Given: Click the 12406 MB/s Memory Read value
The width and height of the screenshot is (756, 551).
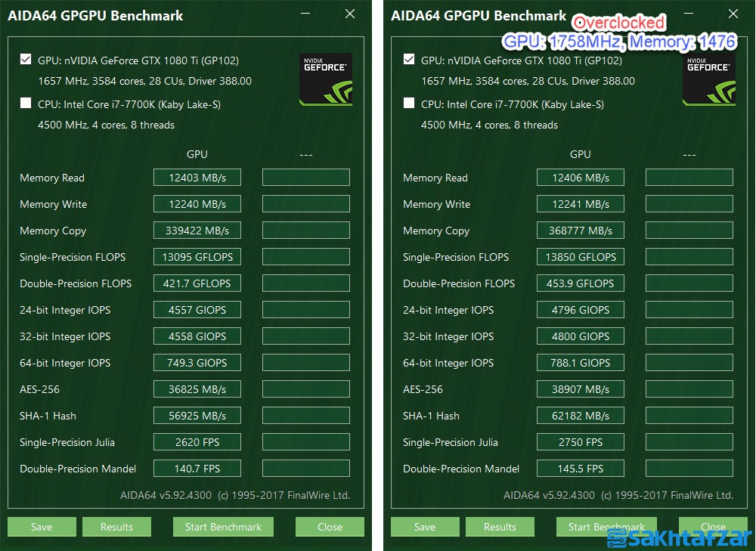Looking at the screenshot, I should 581,178.
